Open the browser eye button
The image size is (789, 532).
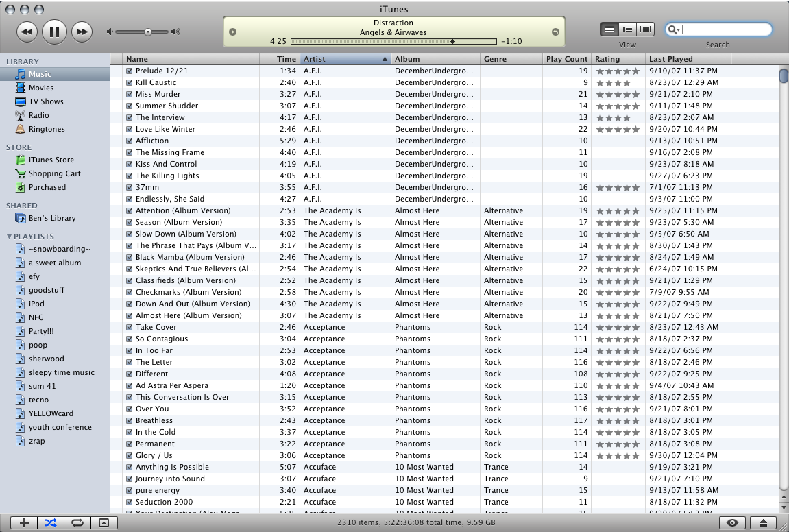[732, 523]
